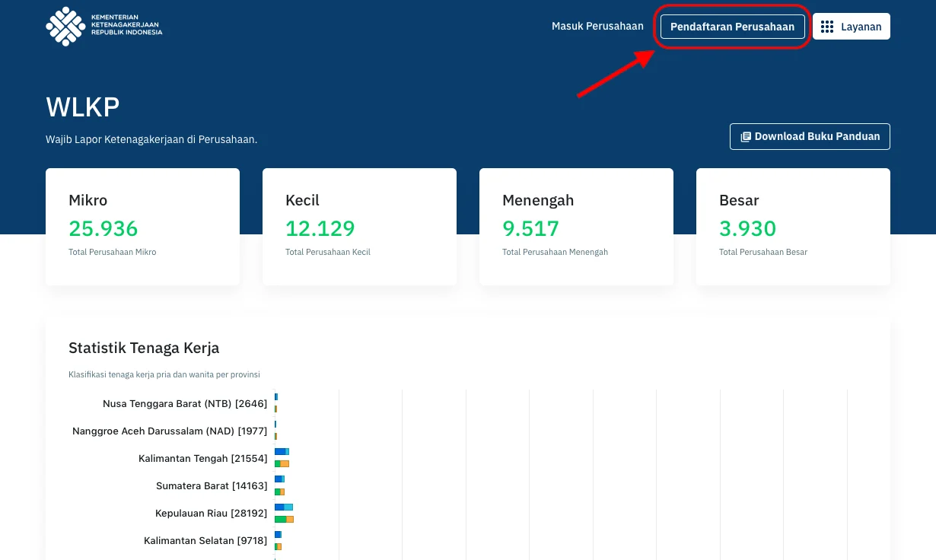Image resolution: width=936 pixels, height=560 pixels.
Task: Click the Statistik Tenaga Kerja heading
Action: point(144,348)
